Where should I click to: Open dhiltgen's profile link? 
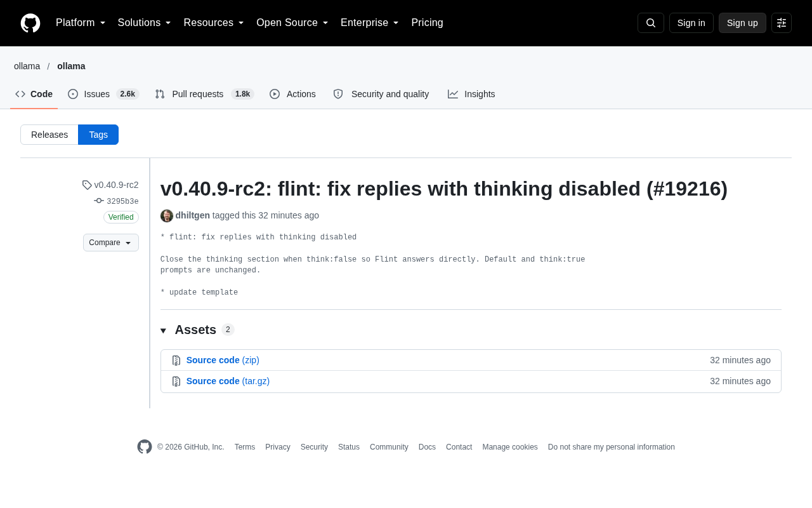[193, 215]
